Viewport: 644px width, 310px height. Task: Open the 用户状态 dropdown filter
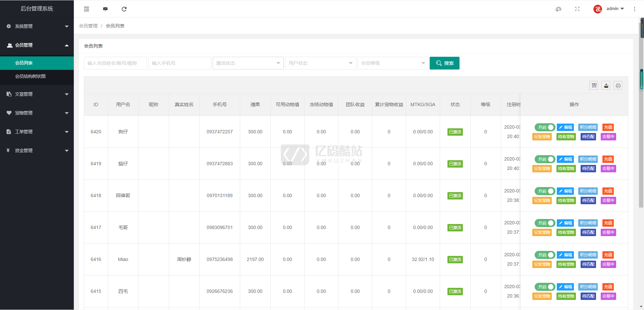point(321,63)
